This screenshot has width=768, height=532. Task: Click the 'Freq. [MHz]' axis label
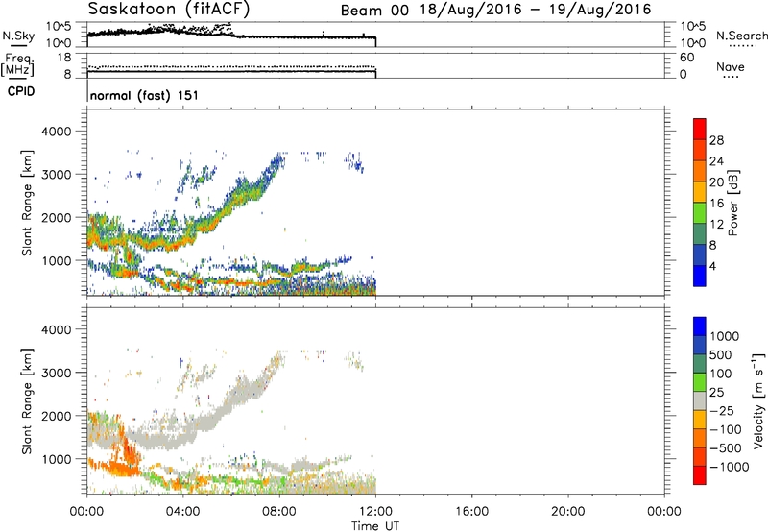[x=17, y=64]
